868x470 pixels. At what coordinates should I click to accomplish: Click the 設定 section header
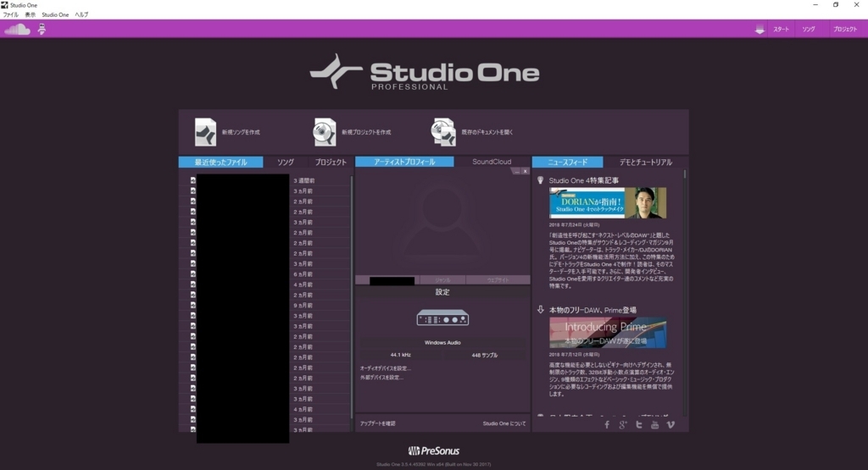(442, 292)
